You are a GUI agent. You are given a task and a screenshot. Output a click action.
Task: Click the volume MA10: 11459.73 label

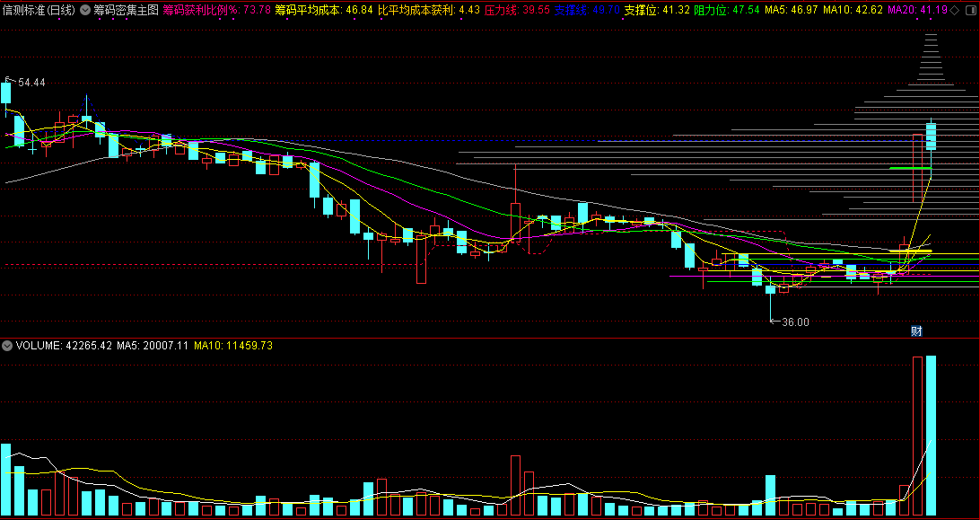click(x=233, y=346)
